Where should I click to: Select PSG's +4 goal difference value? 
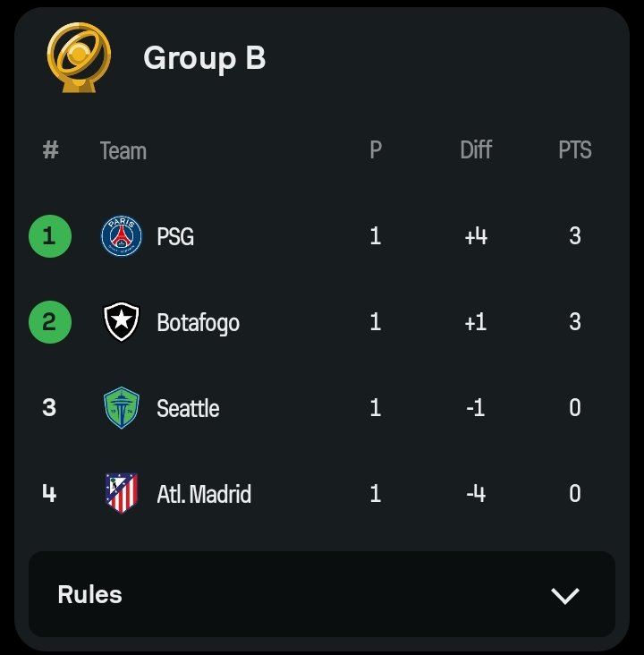point(476,236)
